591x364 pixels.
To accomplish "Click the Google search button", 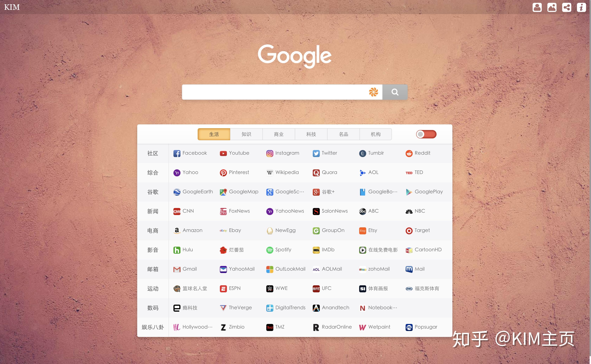I will coord(395,92).
